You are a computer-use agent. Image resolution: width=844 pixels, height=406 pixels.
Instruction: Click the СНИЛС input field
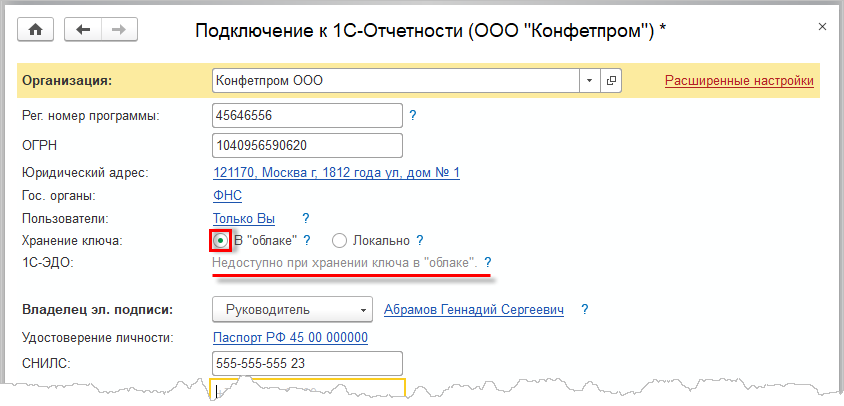(308, 363)
